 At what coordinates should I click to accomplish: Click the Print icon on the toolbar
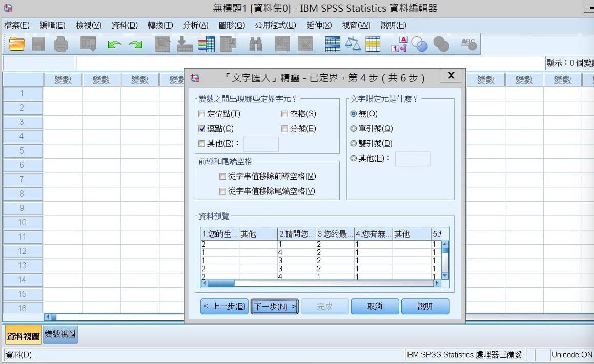pos(61,45)
